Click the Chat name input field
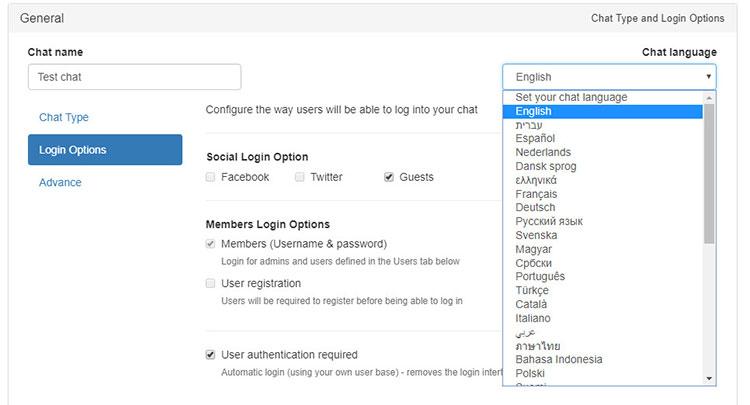 pyautogui.click(x=134, y=77)
